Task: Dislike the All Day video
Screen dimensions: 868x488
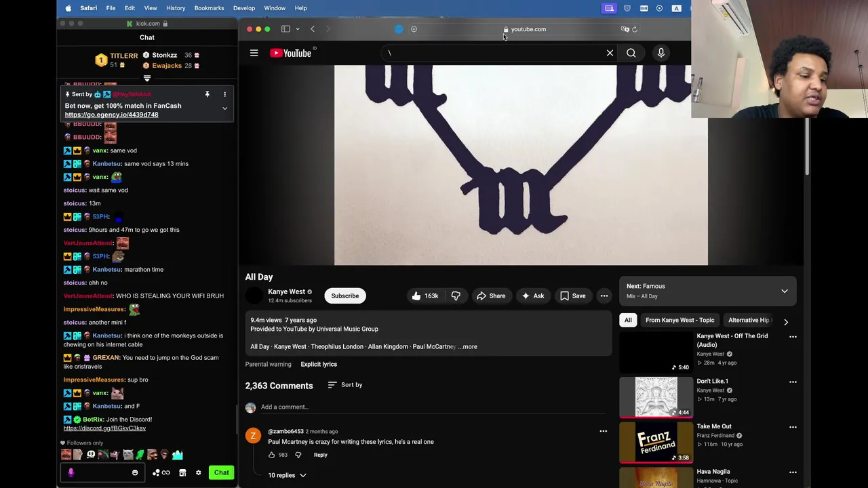Action: click(456, 296)
